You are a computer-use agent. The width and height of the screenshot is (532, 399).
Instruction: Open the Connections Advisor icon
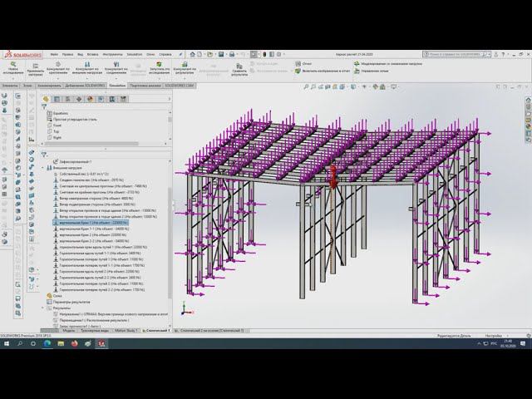[116, 64]
